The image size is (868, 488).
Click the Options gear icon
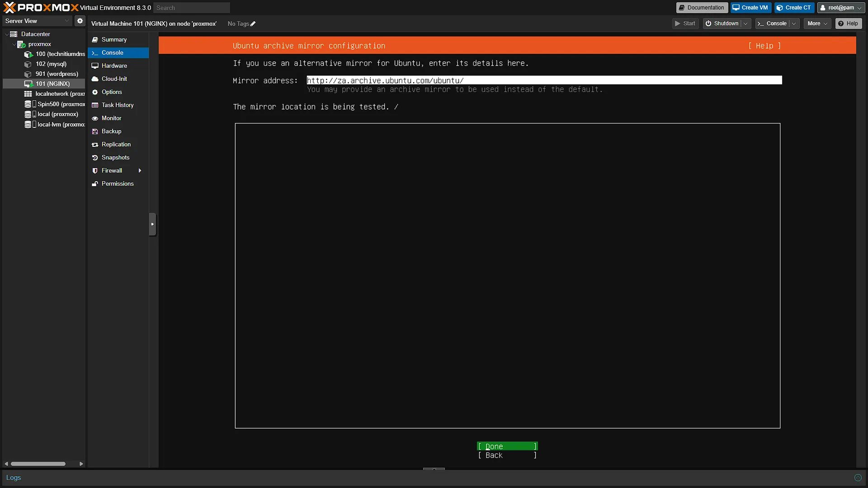[x=95, y=92]
